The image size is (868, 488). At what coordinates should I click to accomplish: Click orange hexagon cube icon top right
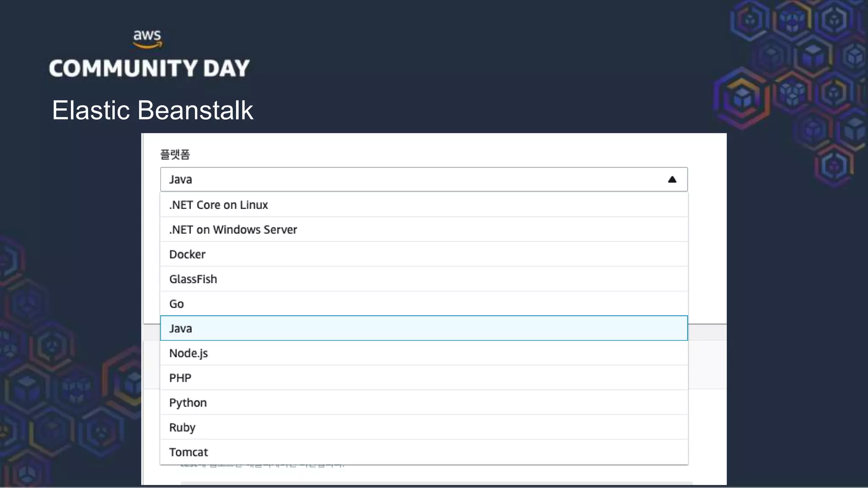[x=742, y=98]
